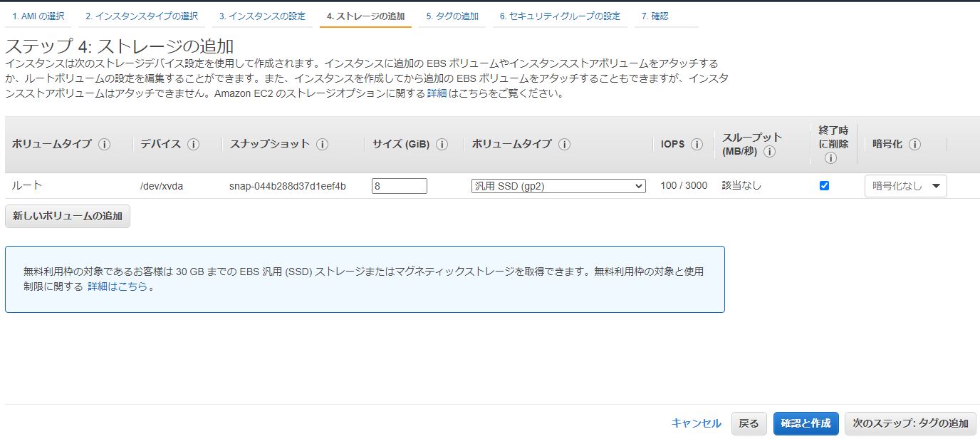The width and height of the screenshot is (980, 439).
Task: Click info icon next to サイズ (GiB) header
Action: click(x=442, y=144)
